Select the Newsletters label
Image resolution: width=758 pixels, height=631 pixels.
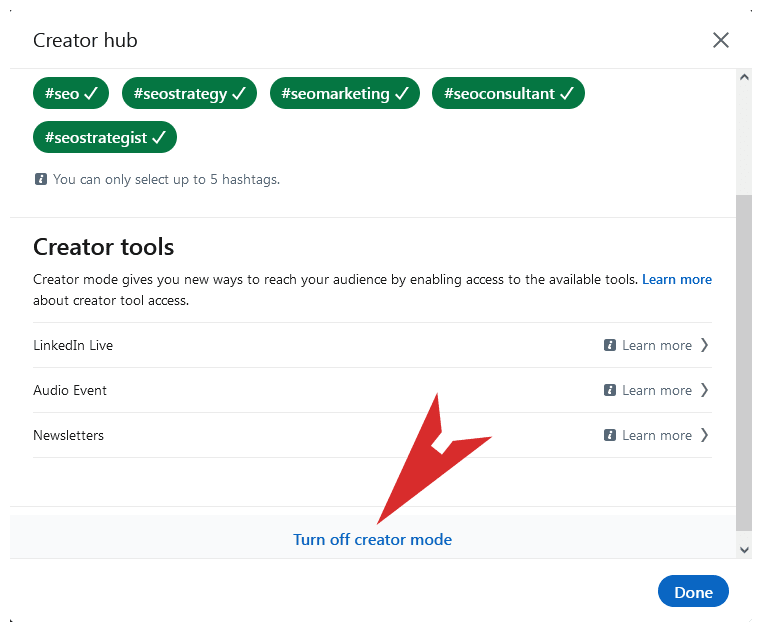tap(68, 435)
